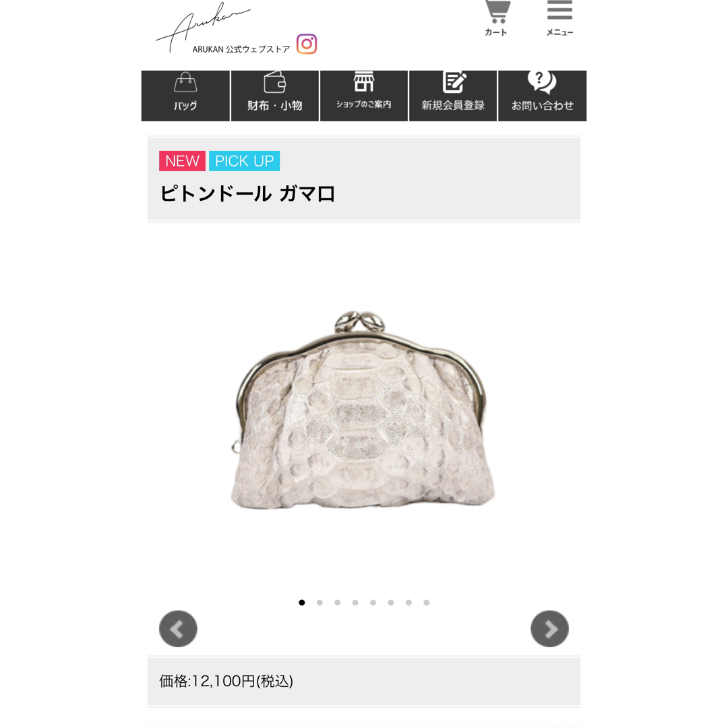Open お問い合わせ contact page
The height and width of the screenshot is (728, 728).
(x=542, y=96)
